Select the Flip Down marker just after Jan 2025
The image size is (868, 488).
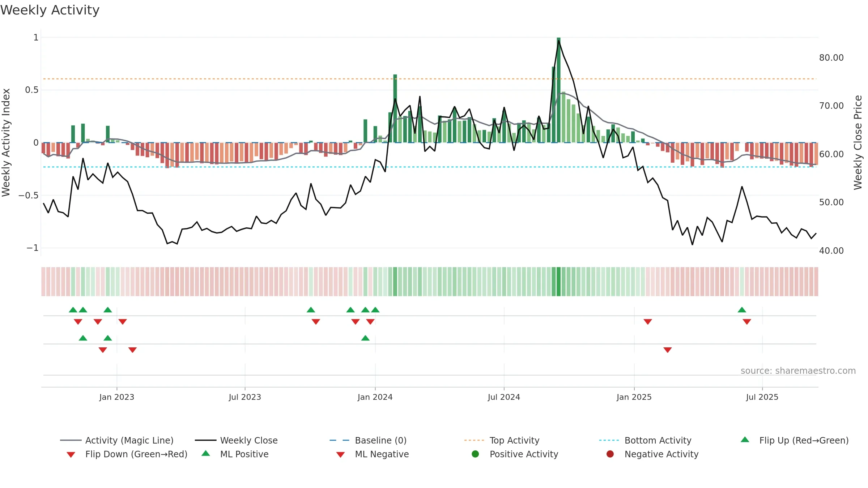tap(648, 322)
